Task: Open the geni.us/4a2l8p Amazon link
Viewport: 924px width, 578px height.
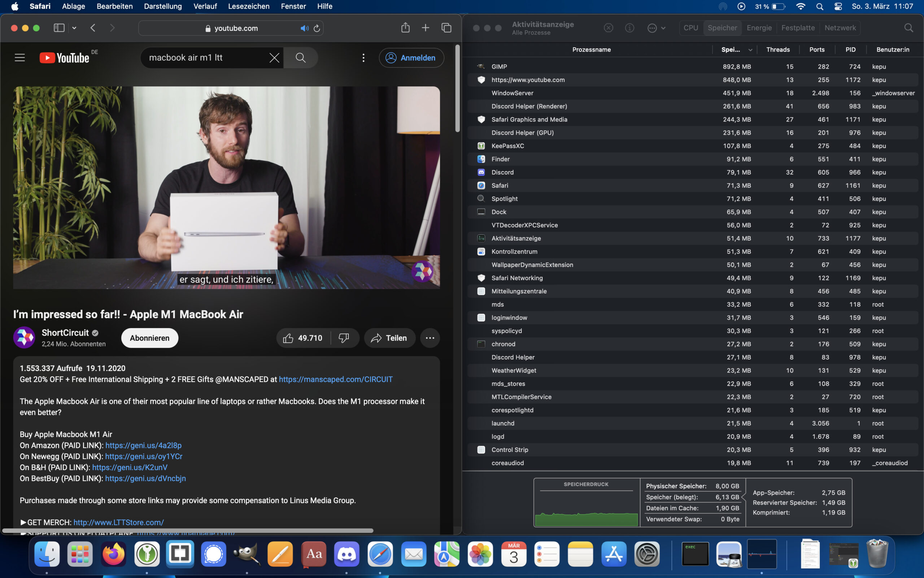Action: [x=144, y=445]
